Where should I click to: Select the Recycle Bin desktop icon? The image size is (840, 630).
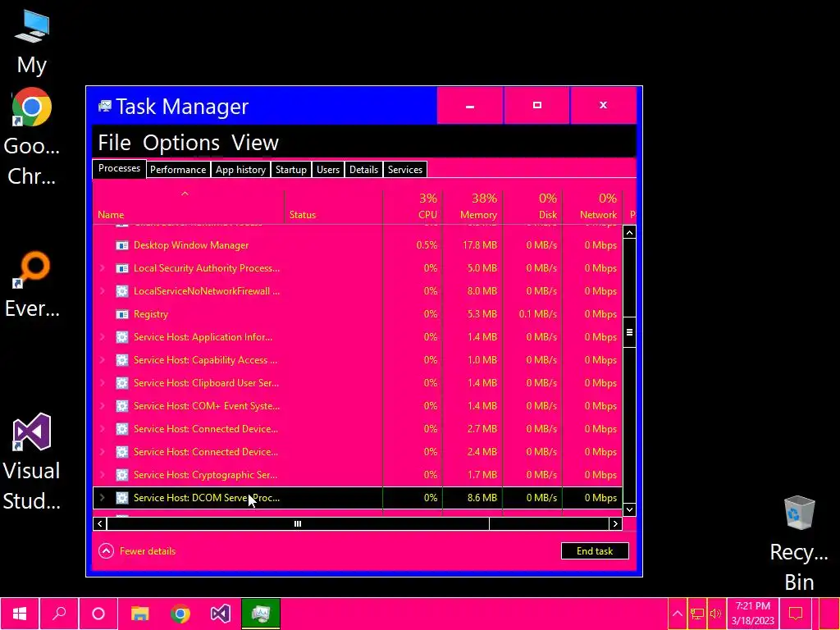799,543
